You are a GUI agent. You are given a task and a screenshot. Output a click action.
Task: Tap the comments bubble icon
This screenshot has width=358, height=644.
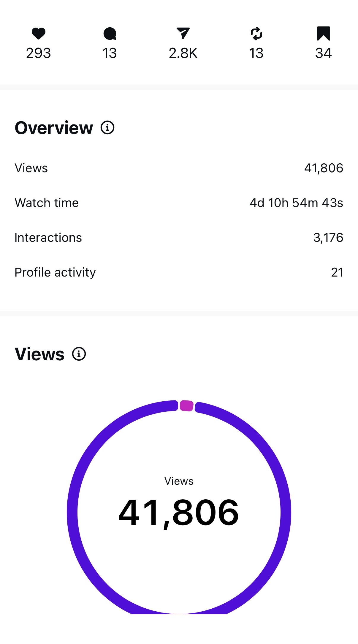tap(110, 33)
